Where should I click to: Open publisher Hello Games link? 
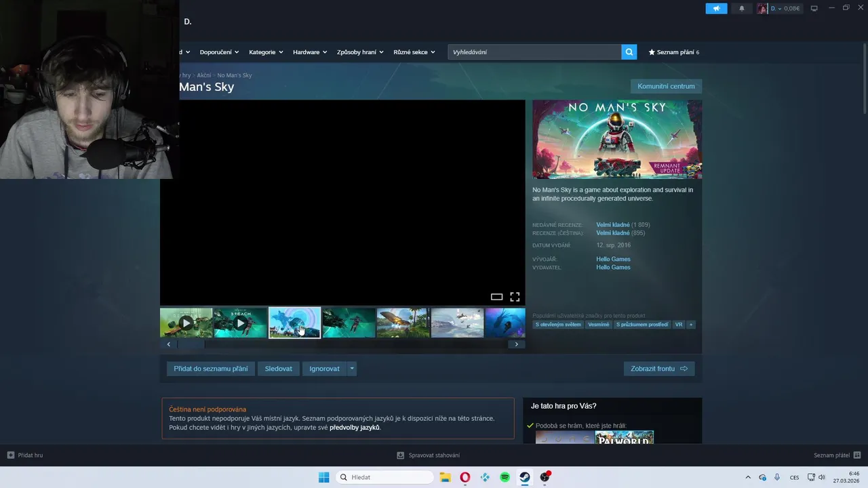click(x=613, y=268)
